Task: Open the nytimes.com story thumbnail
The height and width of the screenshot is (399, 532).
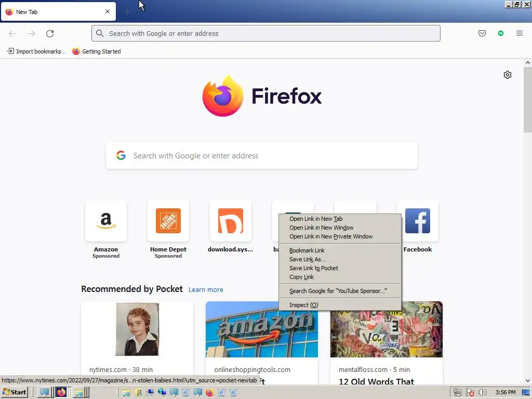Action: tap(137, 329)
